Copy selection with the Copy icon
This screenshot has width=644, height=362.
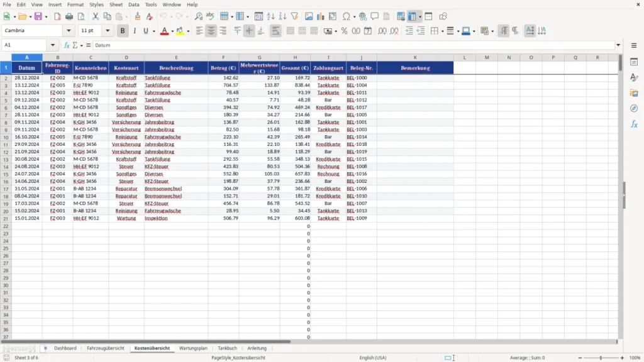107,16
